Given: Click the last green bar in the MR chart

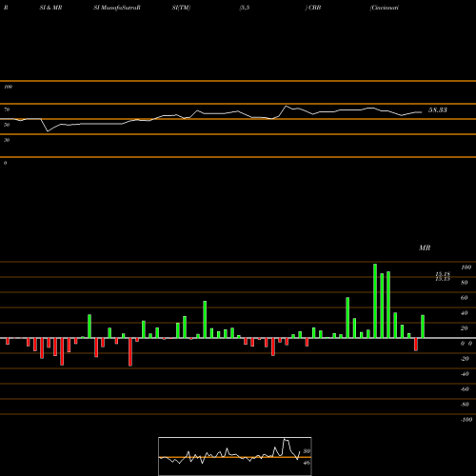Looking at the screenshot, I should click(423, 327).
